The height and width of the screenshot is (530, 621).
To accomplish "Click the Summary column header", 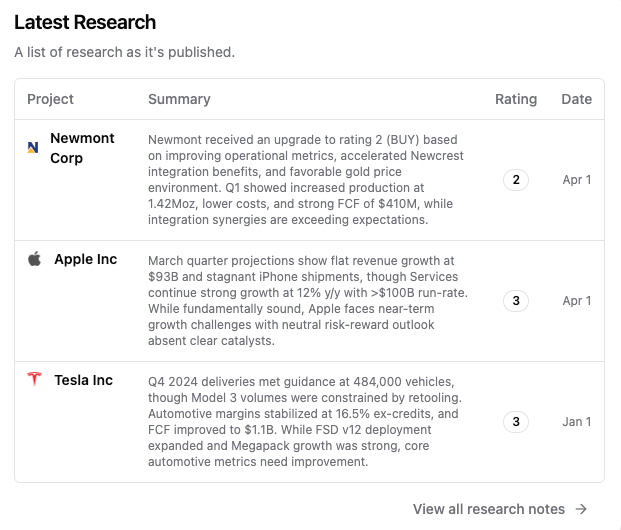I will coord(179,99).
